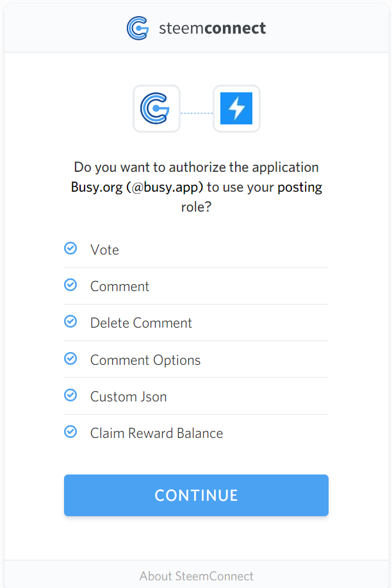This screenshot has width=392, height=588.
Task: Select the Delete Comment permission label
Action: [141, 323]
